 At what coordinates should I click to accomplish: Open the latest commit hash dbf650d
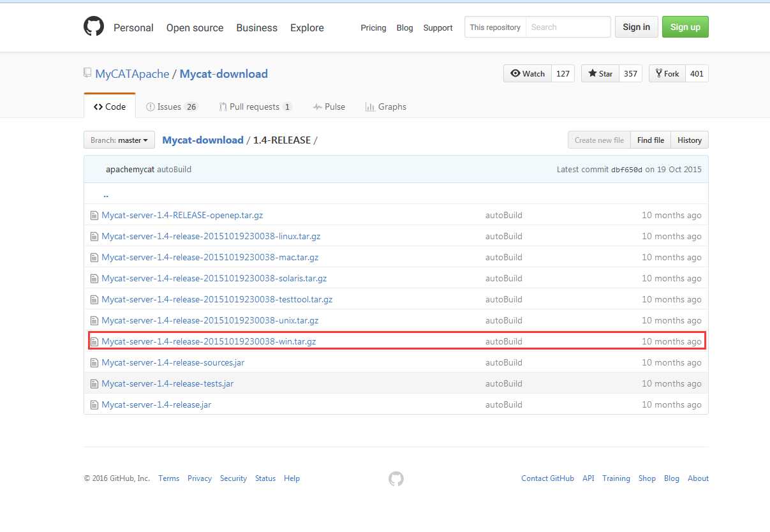point(626,170)
